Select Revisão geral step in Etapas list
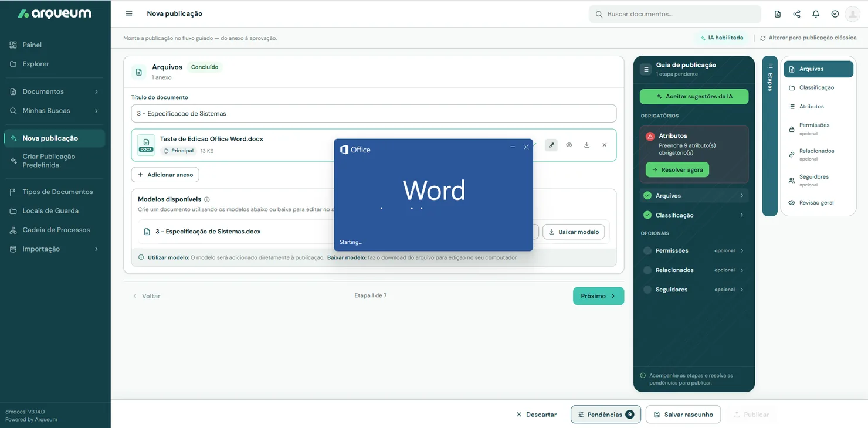The height and width of the screenshot is (428, 868). 818,203
